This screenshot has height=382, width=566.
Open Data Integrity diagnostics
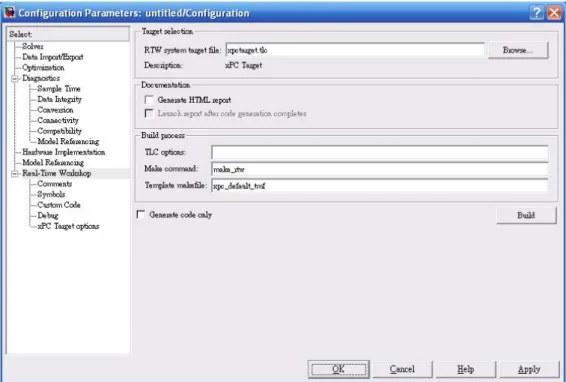59,99
